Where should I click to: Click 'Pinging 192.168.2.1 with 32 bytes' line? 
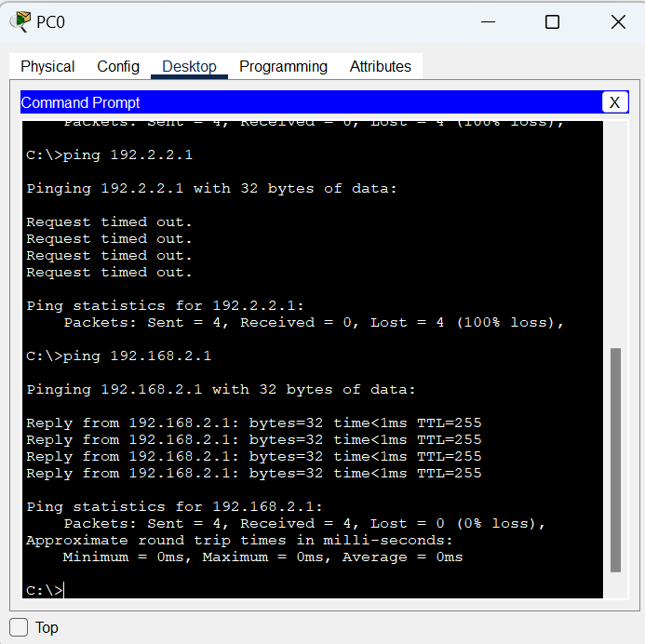221,389
